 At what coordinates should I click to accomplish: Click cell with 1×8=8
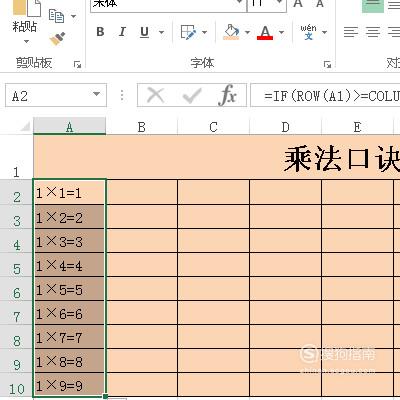(69, 361)
